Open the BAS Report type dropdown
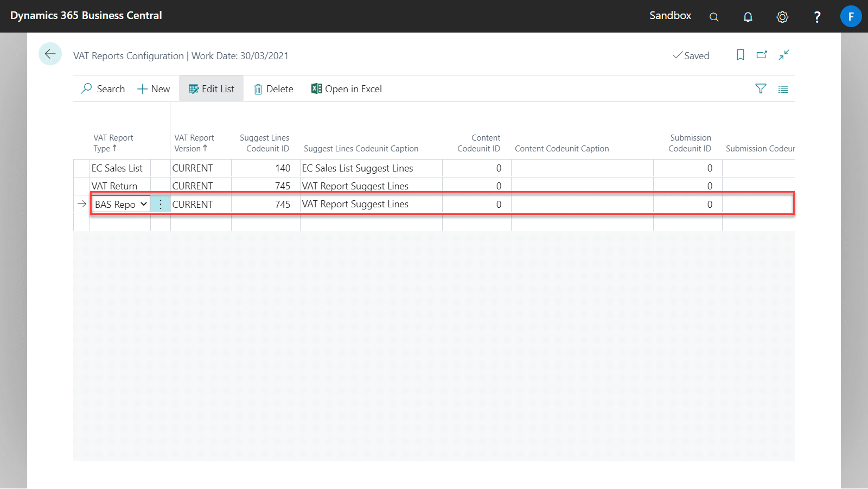 pyautogui.click(x=143, y=204)
